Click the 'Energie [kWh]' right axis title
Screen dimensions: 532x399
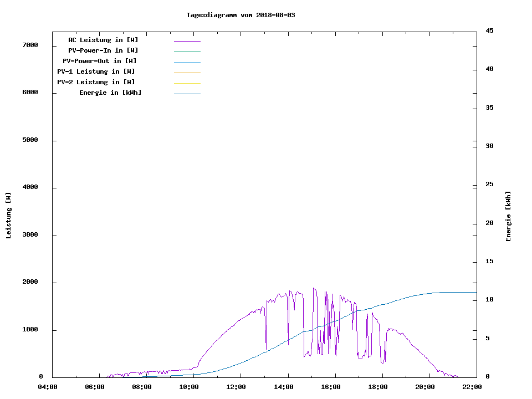coord(508,216)
